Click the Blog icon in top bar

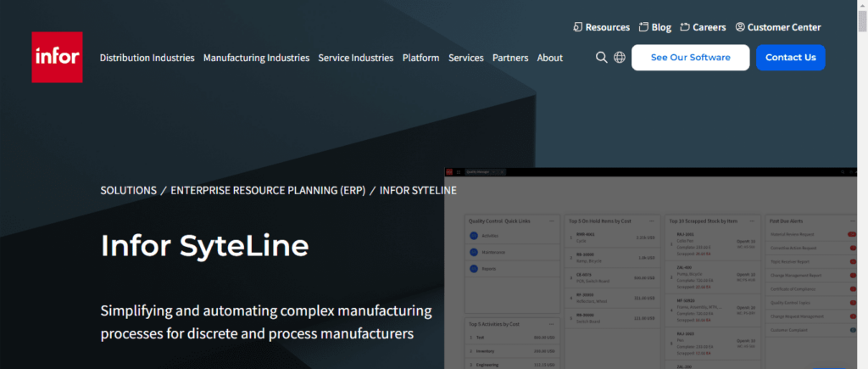(x=643, y=27)
